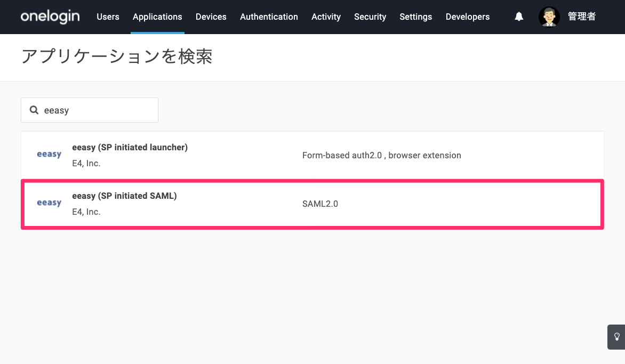This screenshot has height=364, width=625.
Task: Select eeasy (SP initiated SAML) application
Action: click(x=312, y=204)
